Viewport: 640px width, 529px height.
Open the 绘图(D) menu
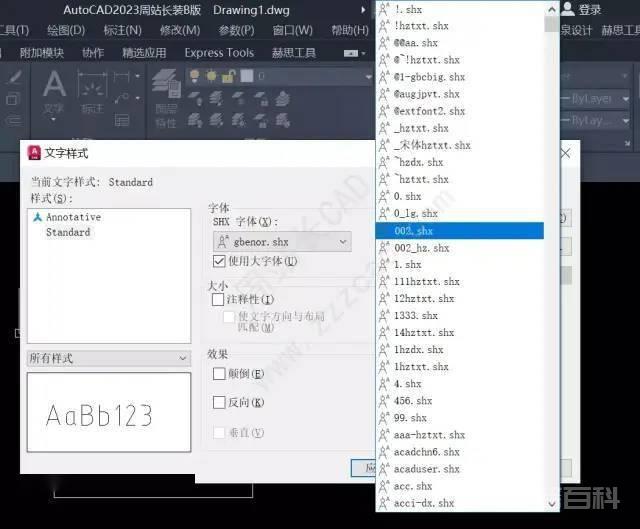[66, 30]
